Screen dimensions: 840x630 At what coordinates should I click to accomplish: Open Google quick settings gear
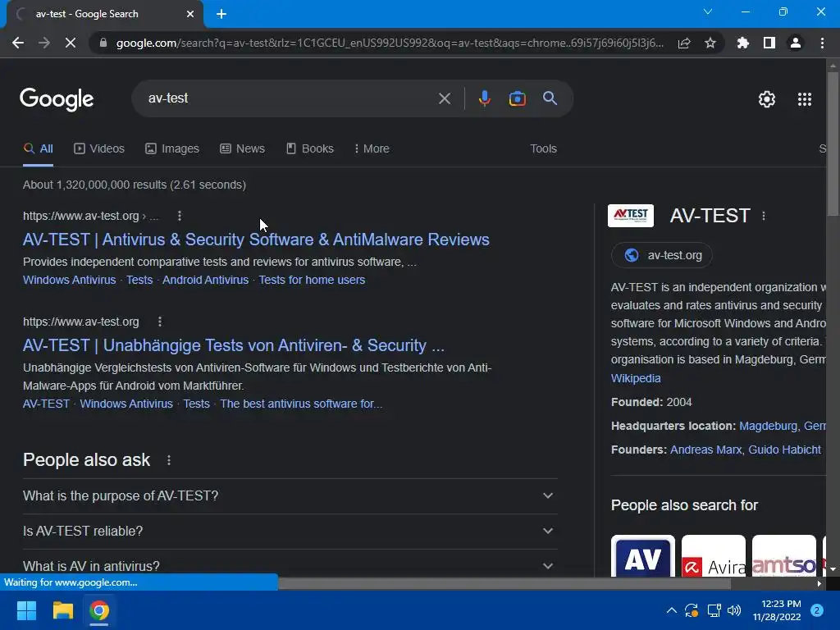[x=767, y=99]
